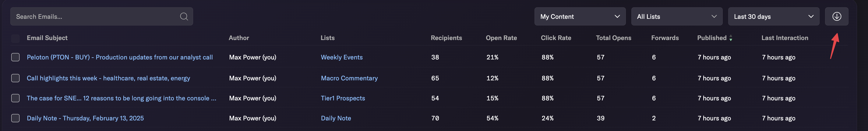Open the Daily Note - Thursday, February 13 email
This screenshot has width=868, height=131.
(85, 118)
